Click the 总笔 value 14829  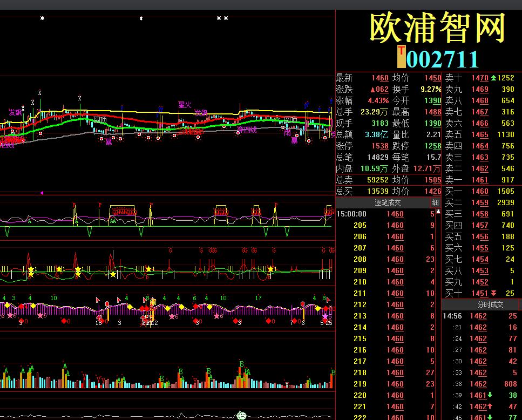click(378, 157)
